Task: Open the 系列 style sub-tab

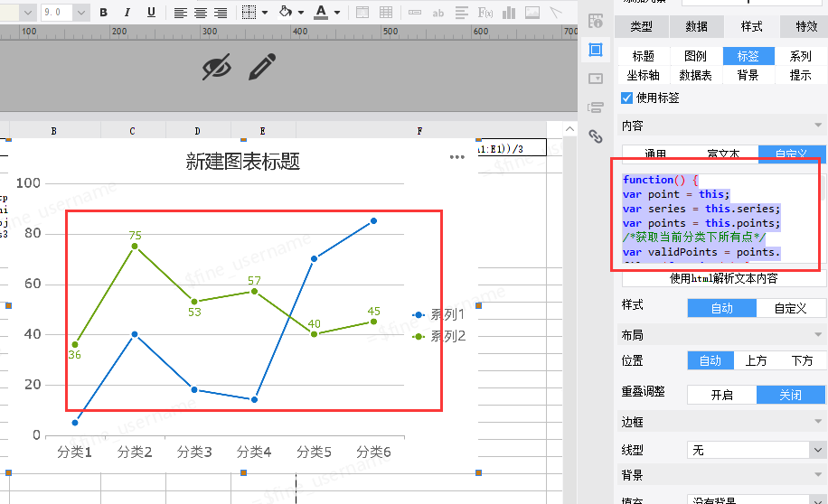Action: pos(801,56)
